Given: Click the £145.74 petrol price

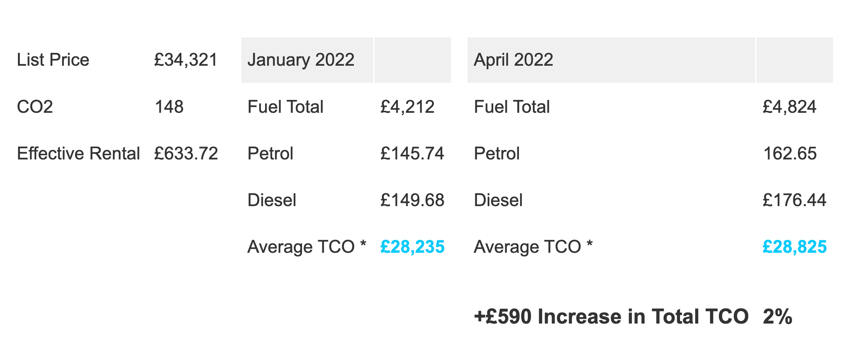Looking at the screenshot, I should click(x=412, y=154).
